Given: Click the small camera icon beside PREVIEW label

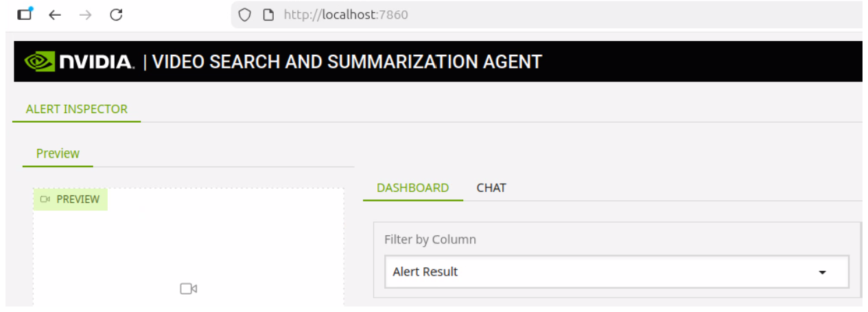Looking at the screenshot, I should pyautogui.click(x=46, y=200).
